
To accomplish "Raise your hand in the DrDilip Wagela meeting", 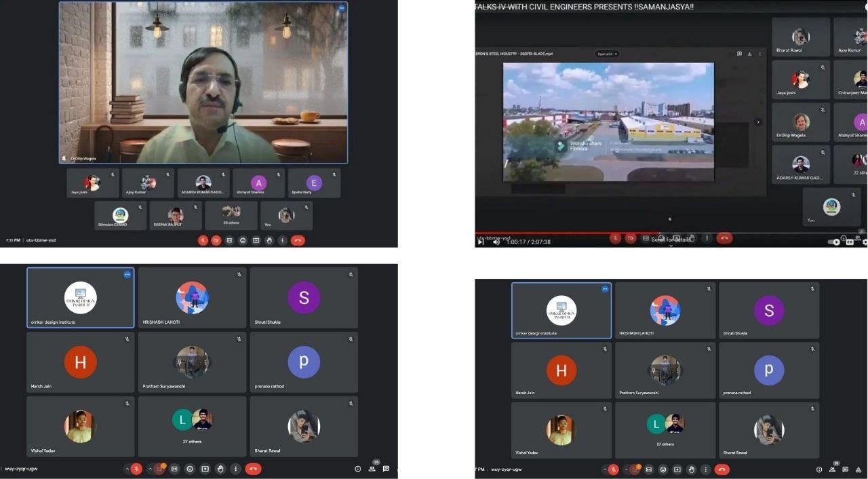I will coord(269,240).
